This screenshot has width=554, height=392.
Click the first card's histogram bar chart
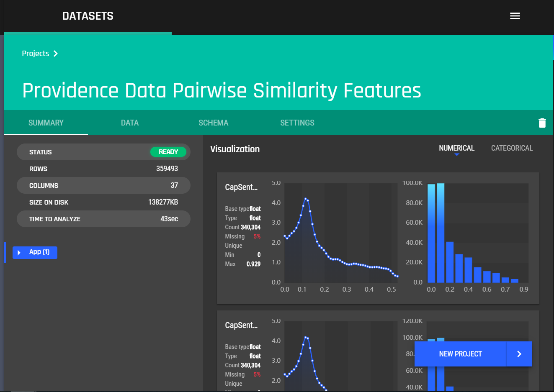(x=477, y=233)
